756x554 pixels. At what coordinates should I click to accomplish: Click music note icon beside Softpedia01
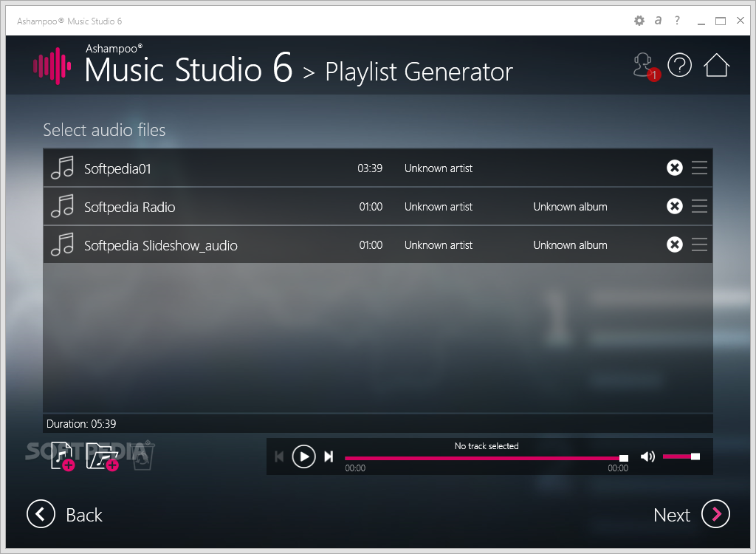(x=63, y=168)
